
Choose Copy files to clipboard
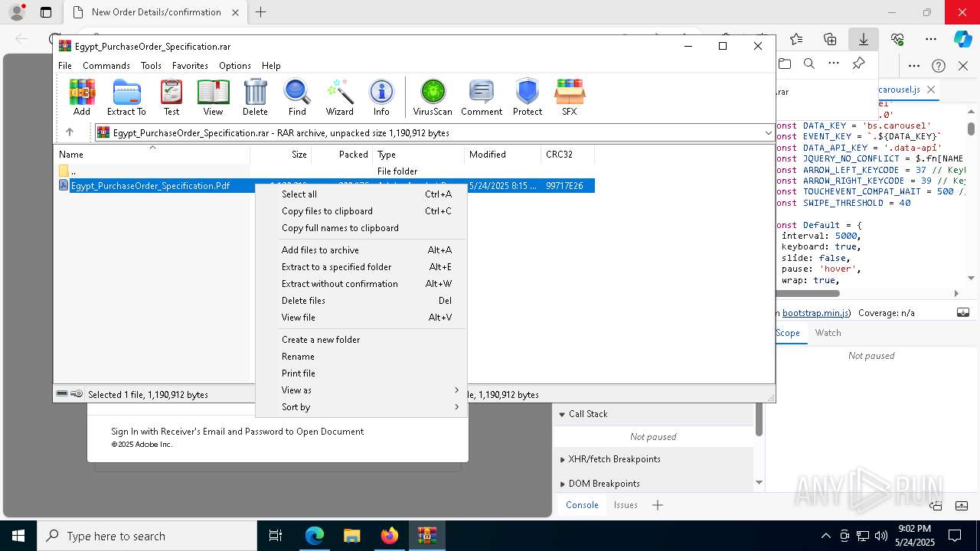(361, 211)
